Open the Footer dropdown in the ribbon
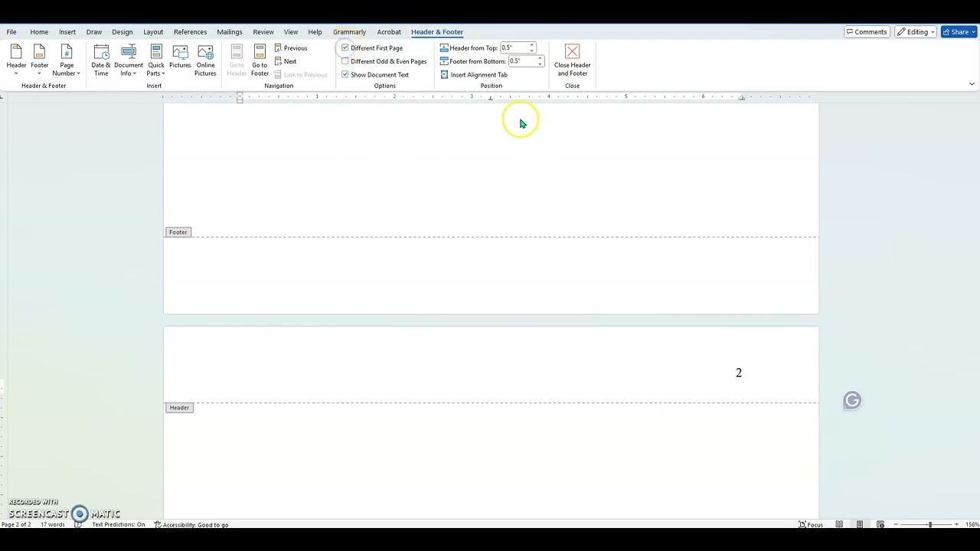Image resolution: width=980 pixels, height=551 pixels. point(40,60)
